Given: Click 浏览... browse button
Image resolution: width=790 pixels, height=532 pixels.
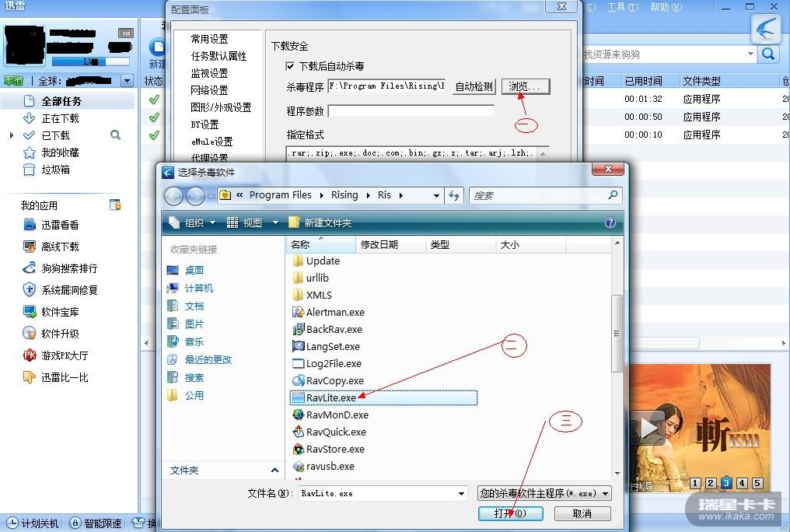Looking at the screenshot, I should [526, 86].
